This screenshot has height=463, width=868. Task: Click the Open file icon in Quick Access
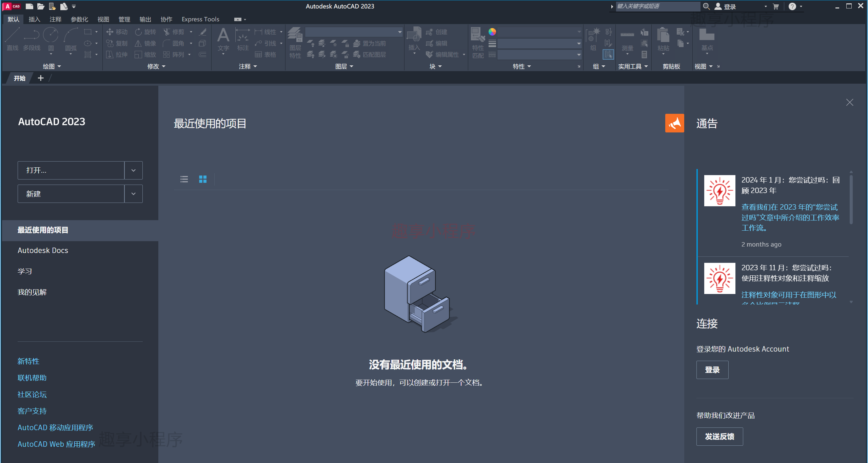[x=41, y=6]
